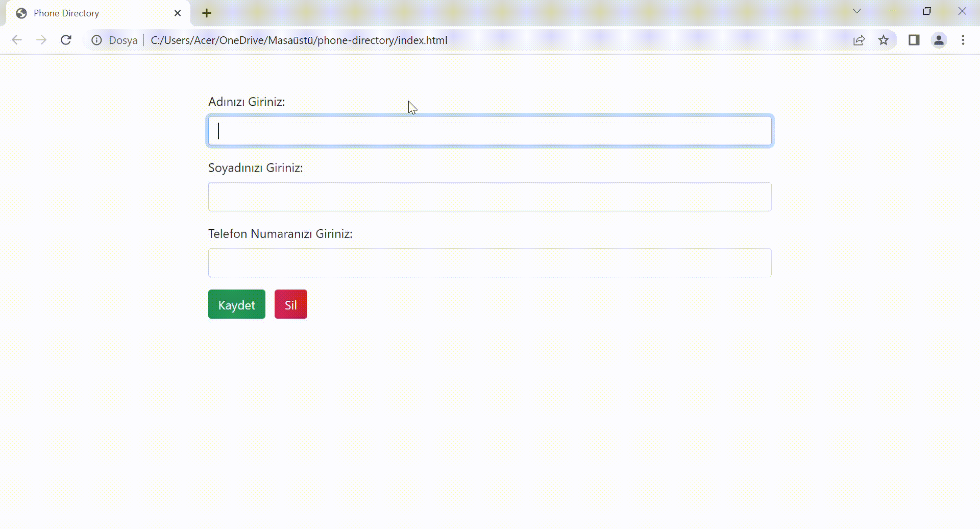
Task: Click the Dosya label in the address bar
Action: (124, 40)
